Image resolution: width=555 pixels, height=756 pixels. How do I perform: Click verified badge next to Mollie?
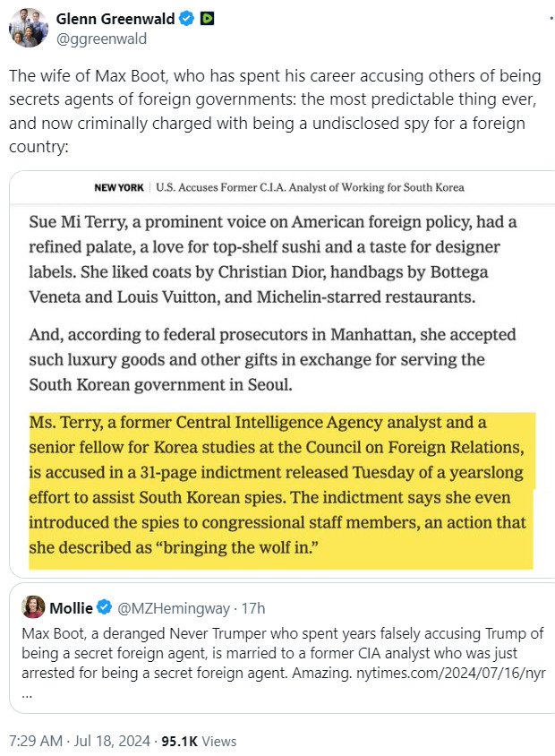pyautogui.click(x=105, y=608)
